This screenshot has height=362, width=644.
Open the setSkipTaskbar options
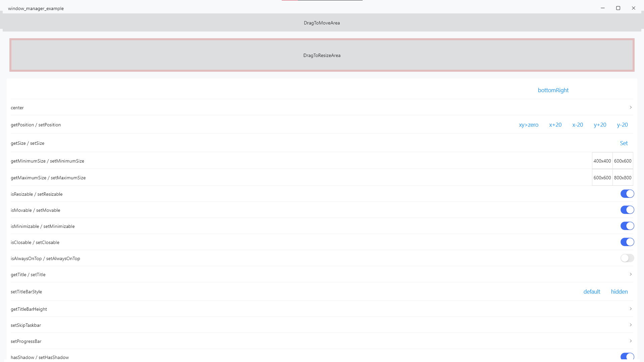click(x=631, y=325)
